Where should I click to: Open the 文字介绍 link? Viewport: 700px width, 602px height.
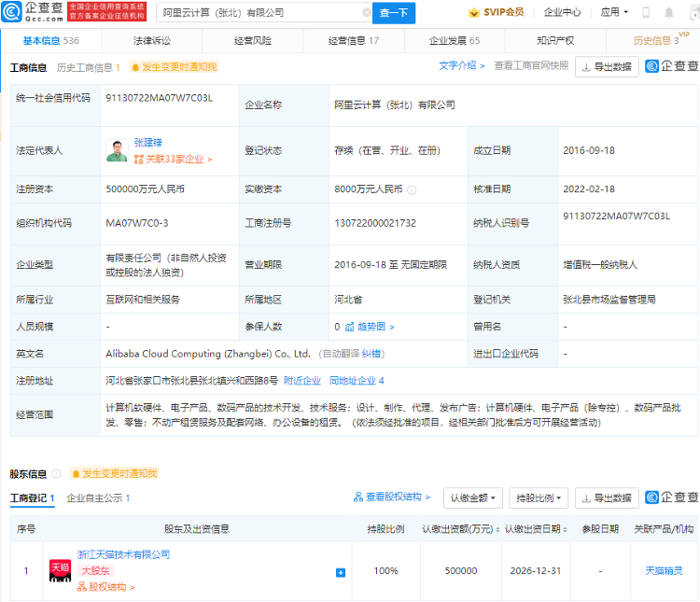point(461,65)
